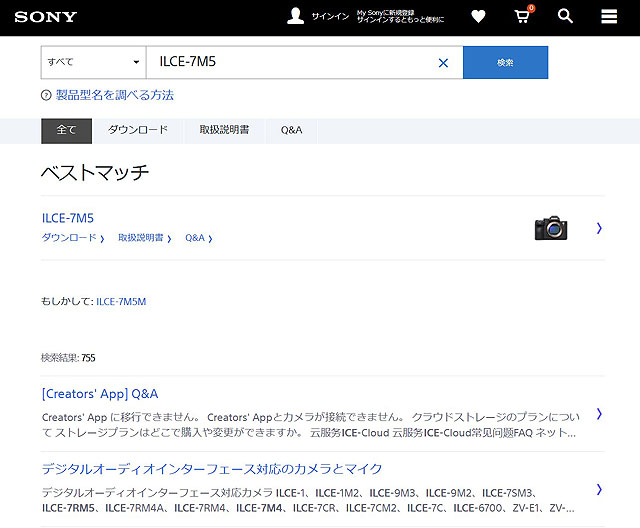Open the suggested ILCE-7M5M link
The image size is (640, 528).
pos(121,301)
